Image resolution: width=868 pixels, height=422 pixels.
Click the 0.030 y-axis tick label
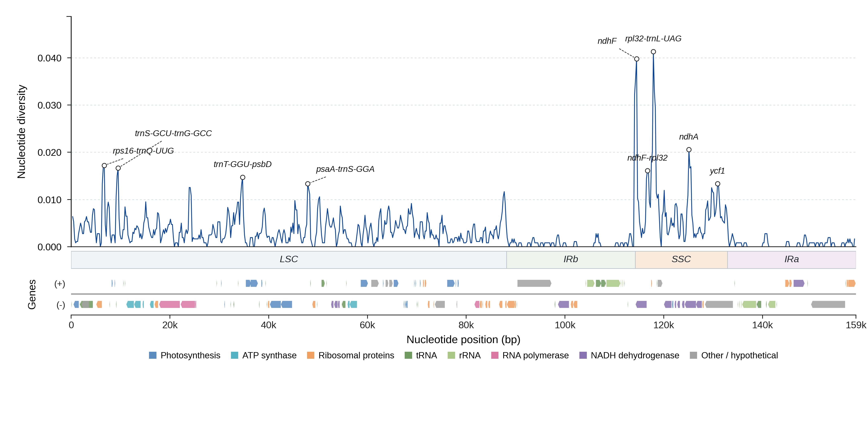point(50,105)
